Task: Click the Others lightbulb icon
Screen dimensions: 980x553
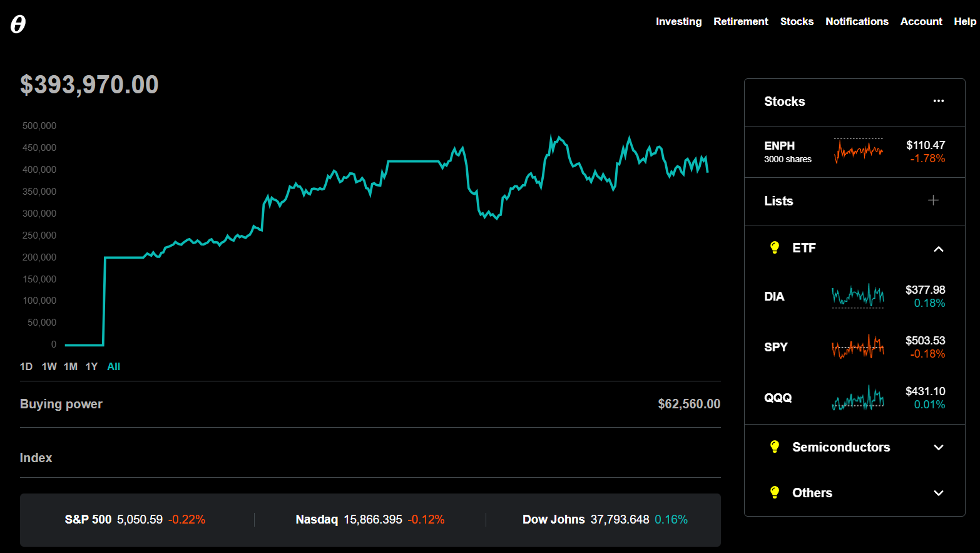Action: point(775,493)
